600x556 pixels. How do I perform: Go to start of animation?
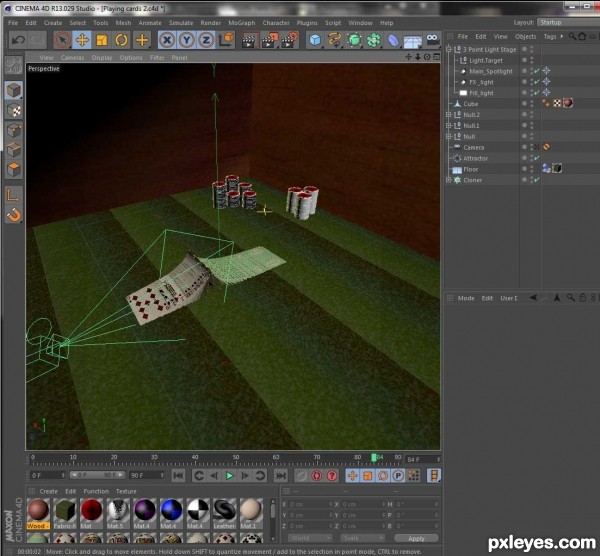[x=178, y=476]
